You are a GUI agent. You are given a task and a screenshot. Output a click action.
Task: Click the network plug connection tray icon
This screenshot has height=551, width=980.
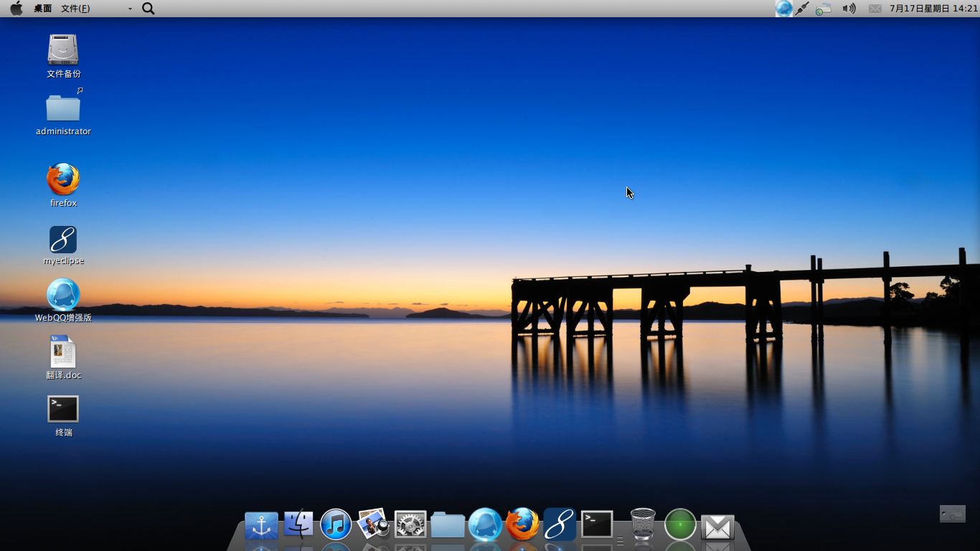pos(803,9)
